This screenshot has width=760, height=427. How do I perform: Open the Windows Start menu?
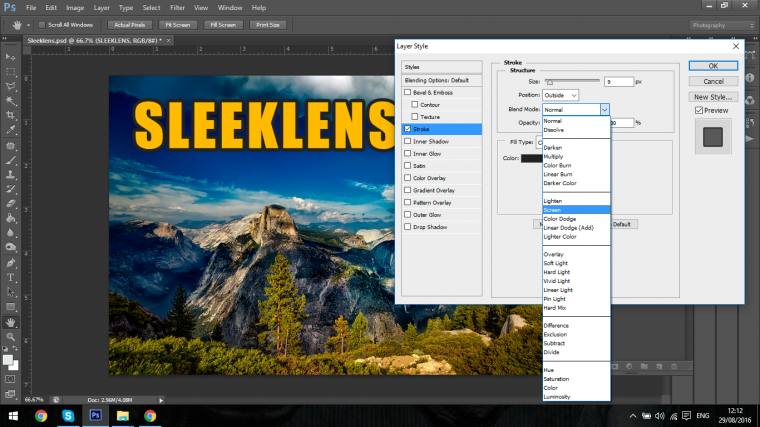click(13, 416)
